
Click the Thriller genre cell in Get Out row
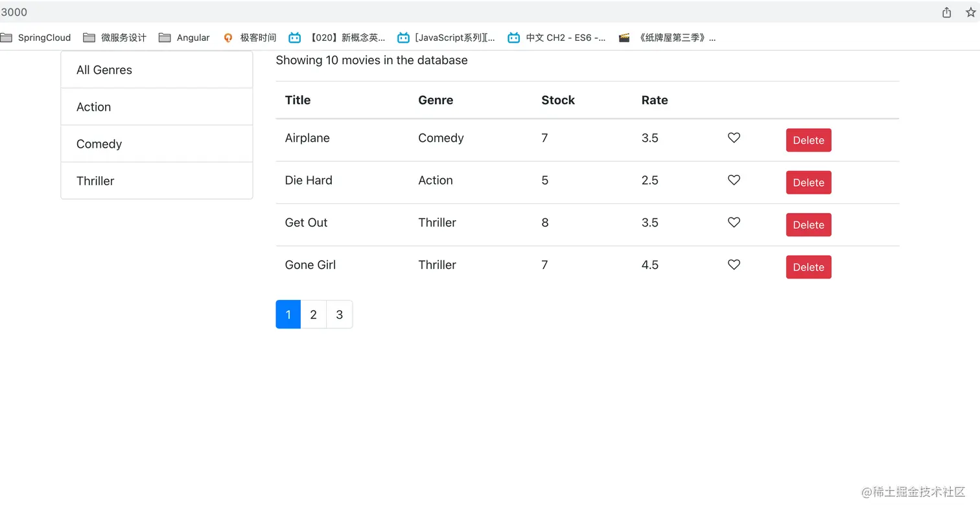coord(437,222)
